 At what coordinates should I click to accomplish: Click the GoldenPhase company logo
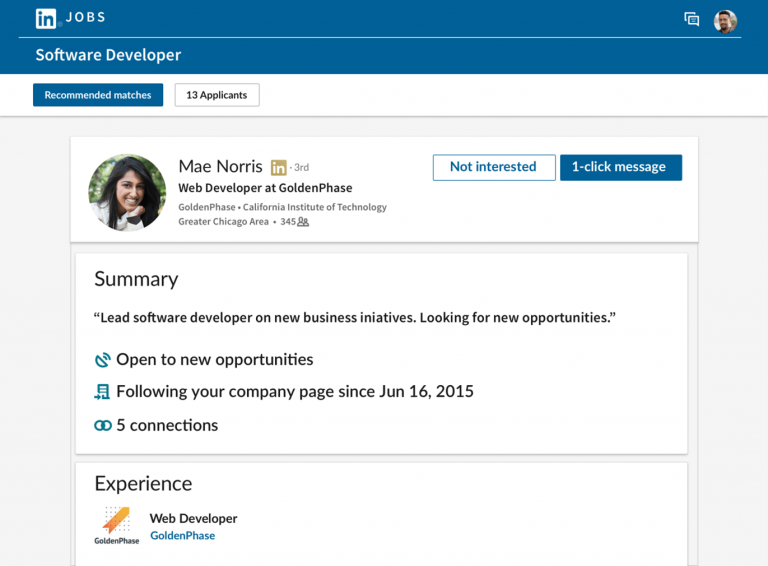(116, 524)
